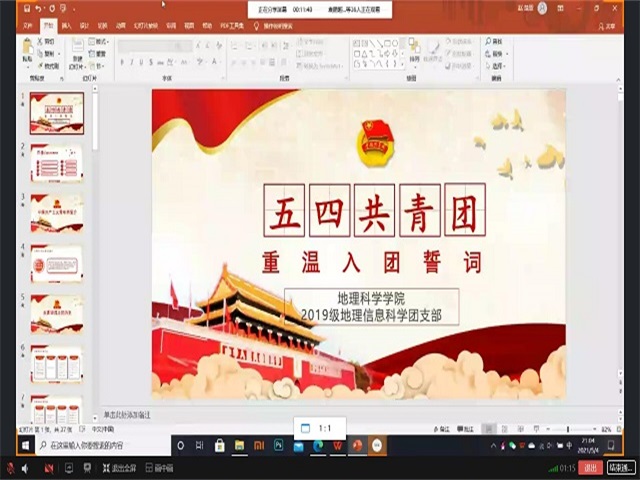Image resolution: width=640 pixels, height=480 pixels.
Task: Click the Share (共享) button
Action: tap(607, 26)
